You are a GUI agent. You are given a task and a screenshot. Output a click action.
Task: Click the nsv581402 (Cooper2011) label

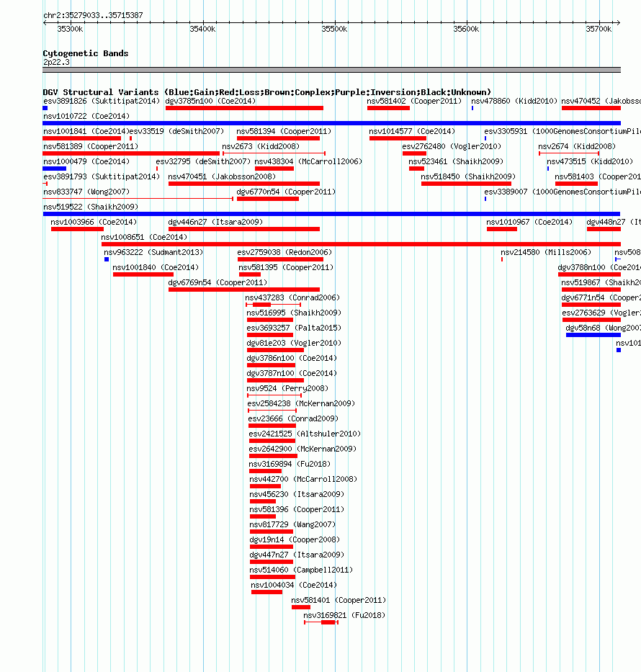pos(414,101)
